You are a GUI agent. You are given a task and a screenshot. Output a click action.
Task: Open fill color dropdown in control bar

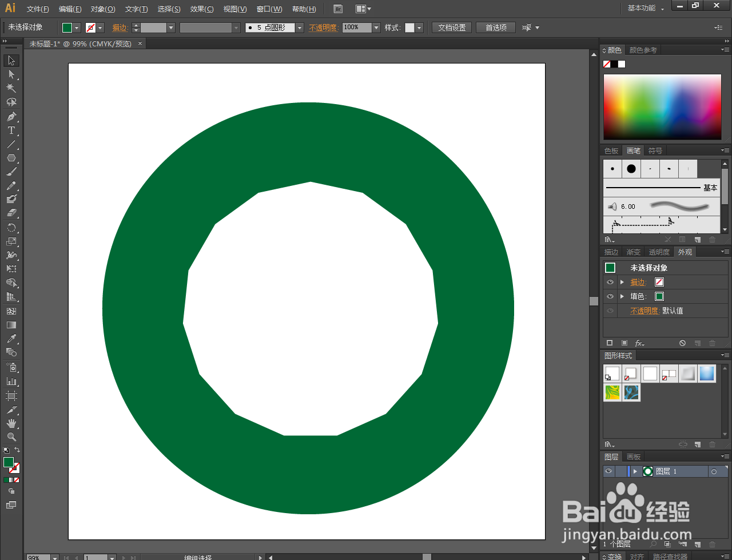click(x=77, y=27)
